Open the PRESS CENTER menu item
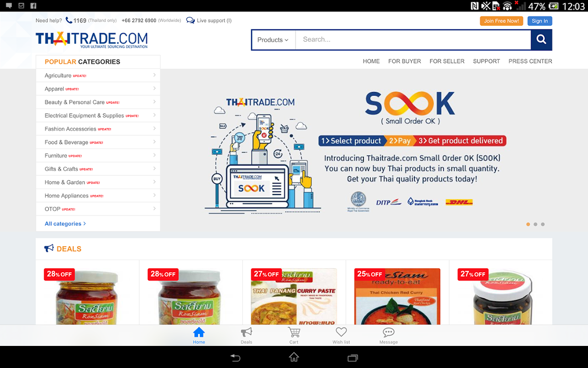This screenshot has width=588, height=368. click(x=530, y=61)
